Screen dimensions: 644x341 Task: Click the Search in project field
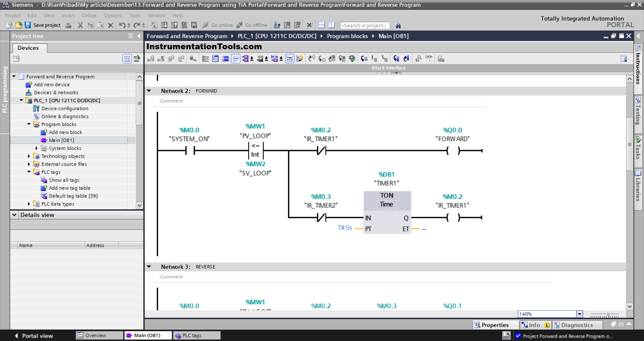click(x=365, y=25)
